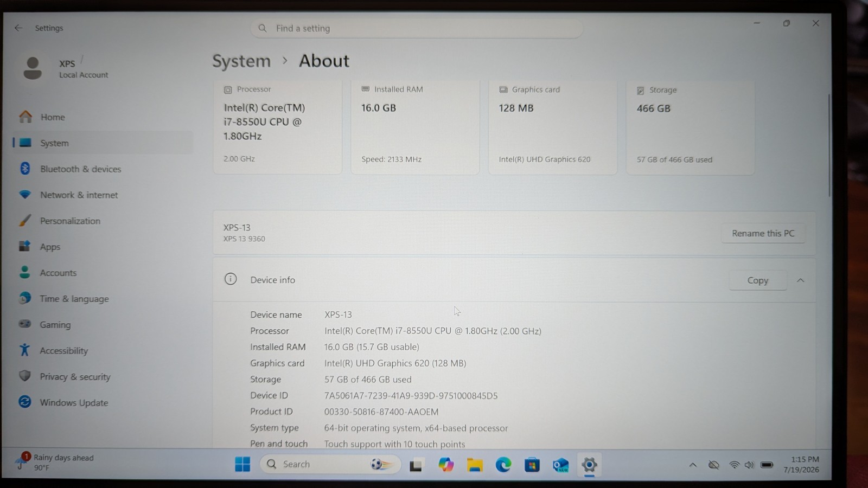This screenshot has width=868, height=488.
Task: Select the Product ID 00330-50816-87400-AAOEM
Action: click(381, 412)
